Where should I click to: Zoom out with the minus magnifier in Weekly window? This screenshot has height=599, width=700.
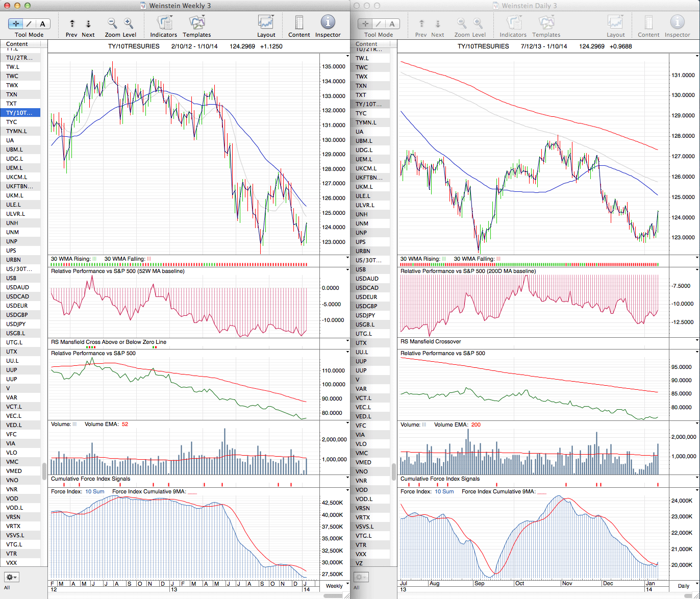click(x=112, y=23)
